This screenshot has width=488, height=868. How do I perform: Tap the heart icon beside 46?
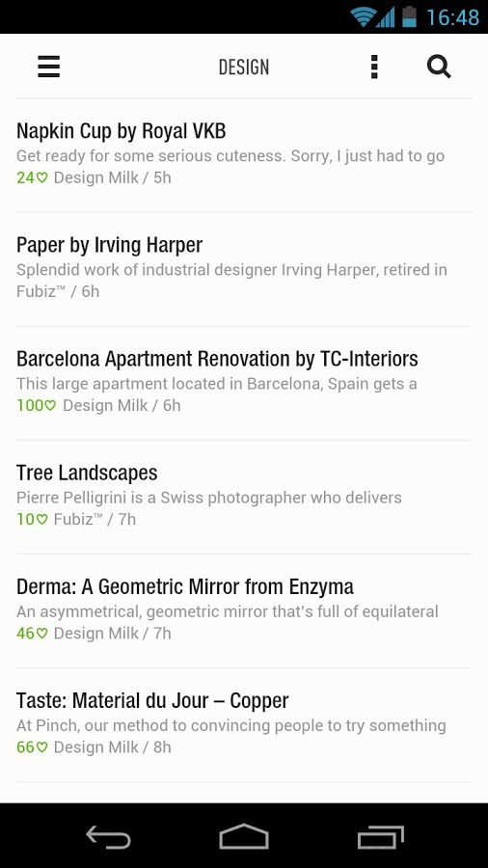(x=42, y=634)
